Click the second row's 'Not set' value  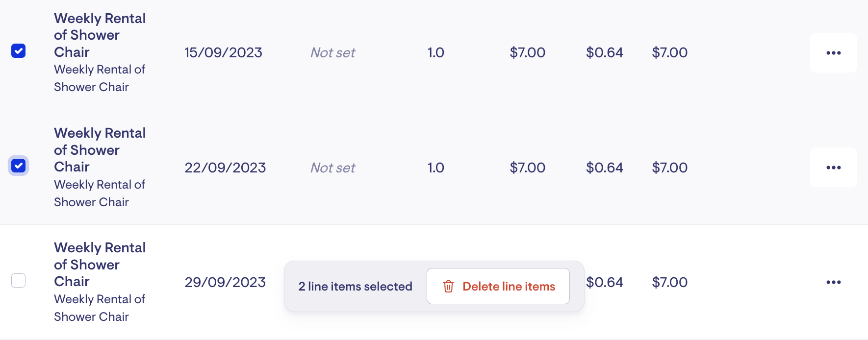click(x=332, y=168)
